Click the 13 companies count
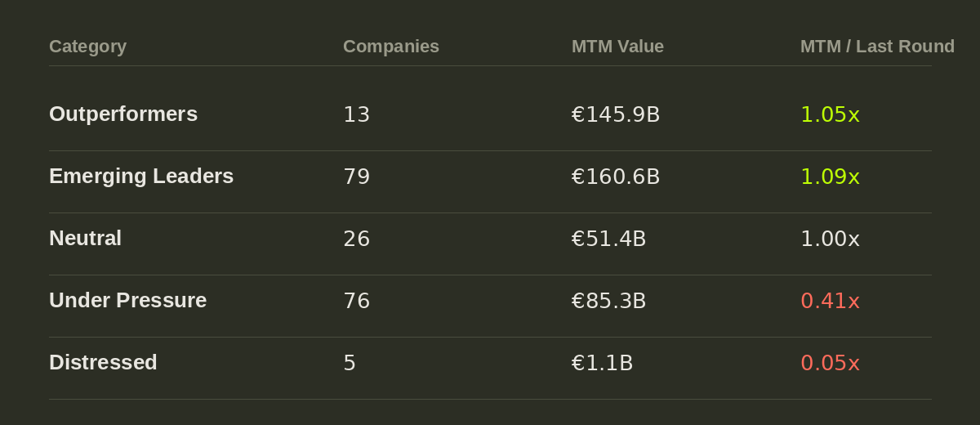The image size is (980, 425). (356, 114)
